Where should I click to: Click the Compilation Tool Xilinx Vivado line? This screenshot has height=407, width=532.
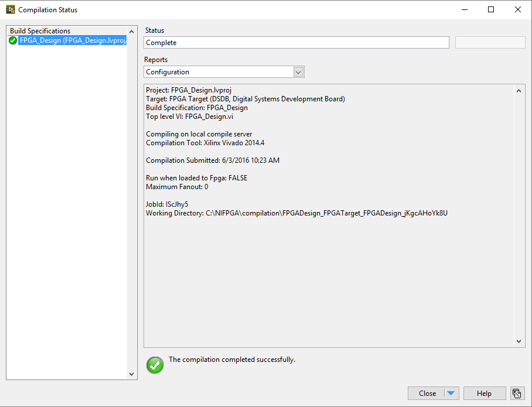205,143
